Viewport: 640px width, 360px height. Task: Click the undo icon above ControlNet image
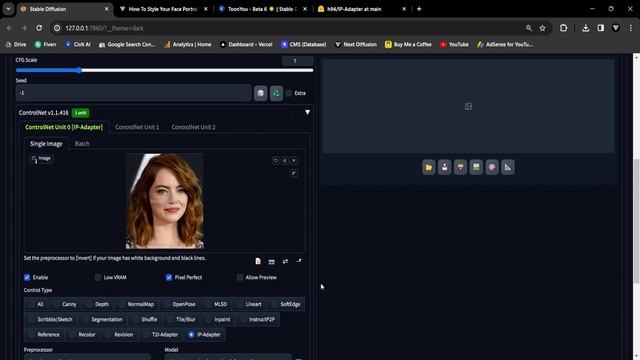pos(276,161)
